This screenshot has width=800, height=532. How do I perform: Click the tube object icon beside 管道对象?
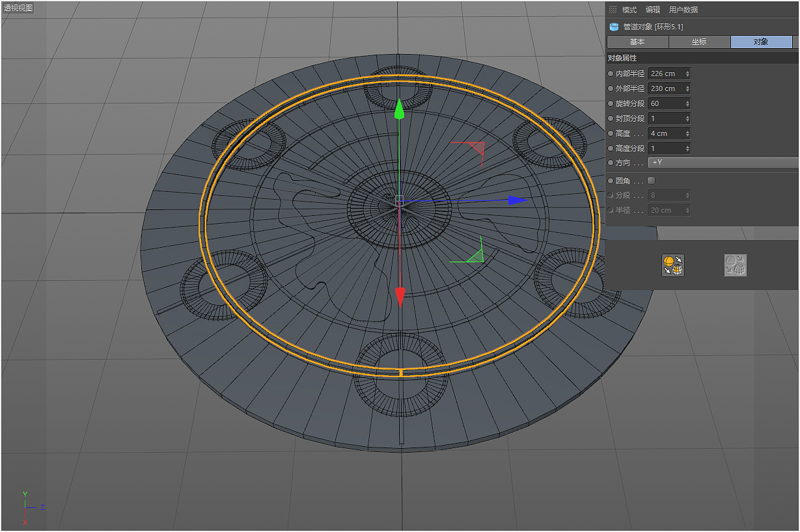click(613, 27)
